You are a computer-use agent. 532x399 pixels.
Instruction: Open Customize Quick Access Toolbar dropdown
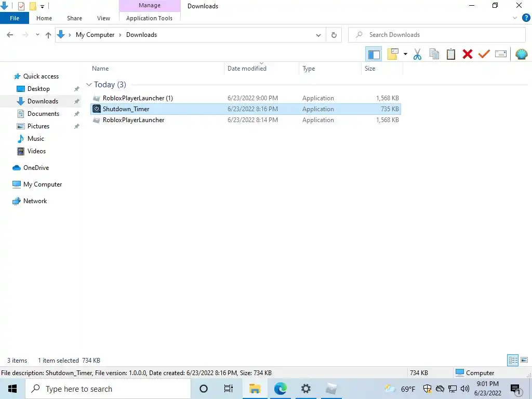(x=43, y=6)
